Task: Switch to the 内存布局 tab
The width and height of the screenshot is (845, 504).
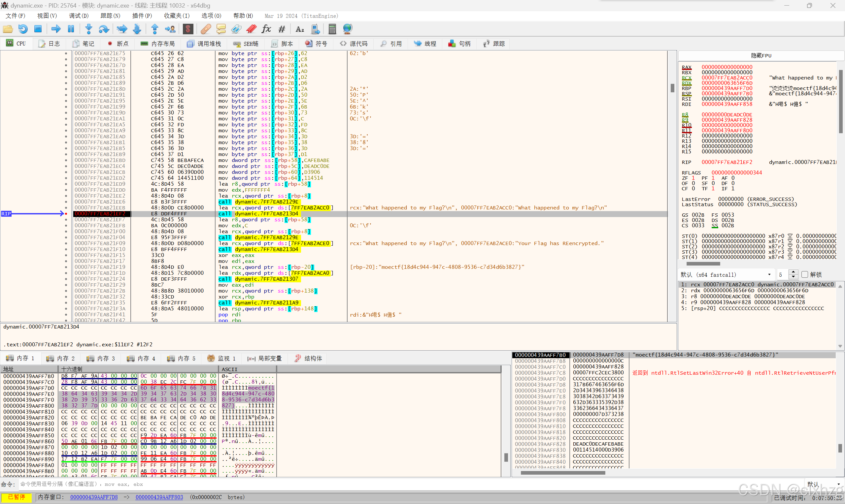Action: click(x=158, y=44)
